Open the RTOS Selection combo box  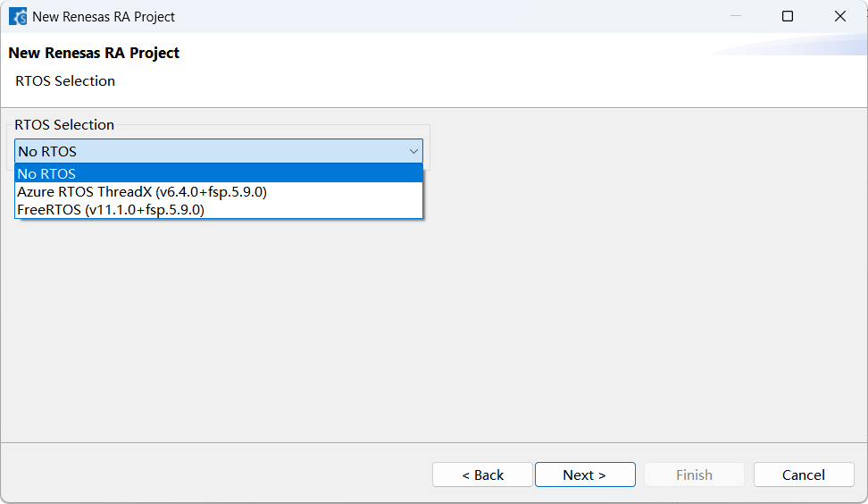(x=219, y=151)
